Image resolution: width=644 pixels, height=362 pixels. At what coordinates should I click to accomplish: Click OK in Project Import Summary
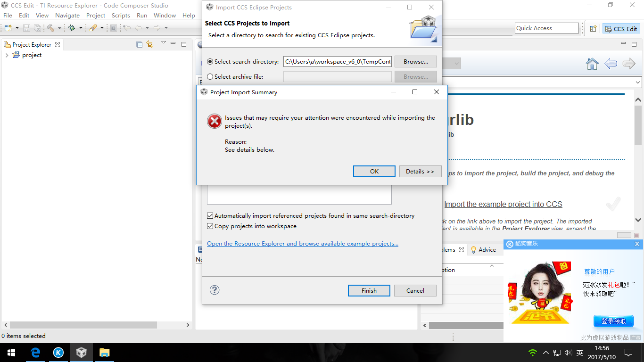click(x=374, y=172)
